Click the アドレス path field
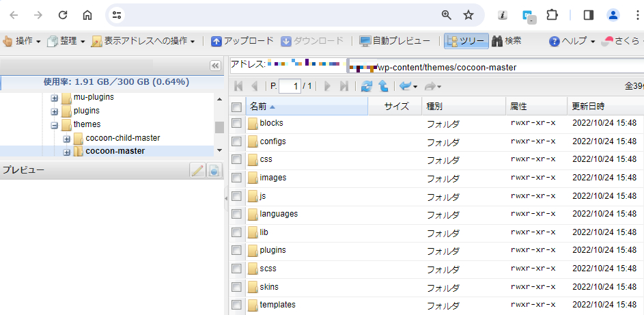Viewport: 644px width, 315px height. [494, 66]
